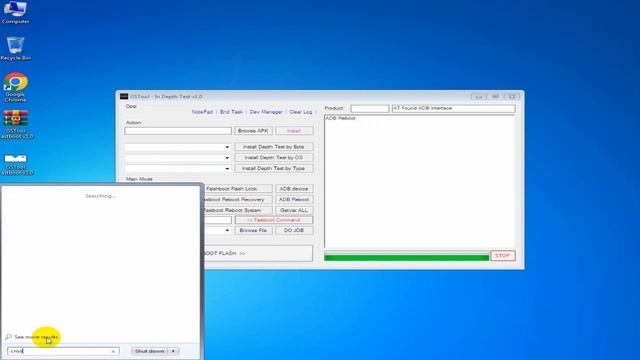This screenshot has height=360, width=640.
Task: Click the Fastboot Reboot System button
Action: [237, 210]
